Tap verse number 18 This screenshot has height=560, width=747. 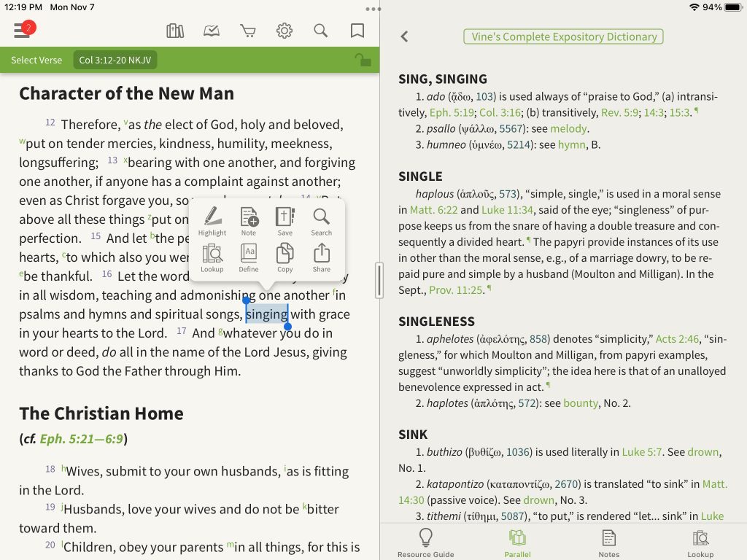pos(50,469)
